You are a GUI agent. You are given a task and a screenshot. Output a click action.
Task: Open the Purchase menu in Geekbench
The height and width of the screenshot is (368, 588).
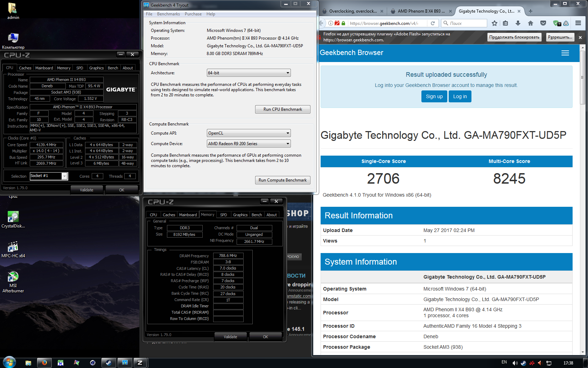(193, 14)
